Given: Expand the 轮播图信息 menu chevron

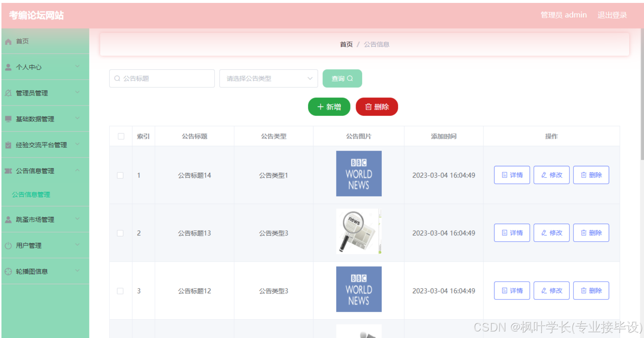Looking at the screenshot, I should pyautogui.click(x=77, y=270).
